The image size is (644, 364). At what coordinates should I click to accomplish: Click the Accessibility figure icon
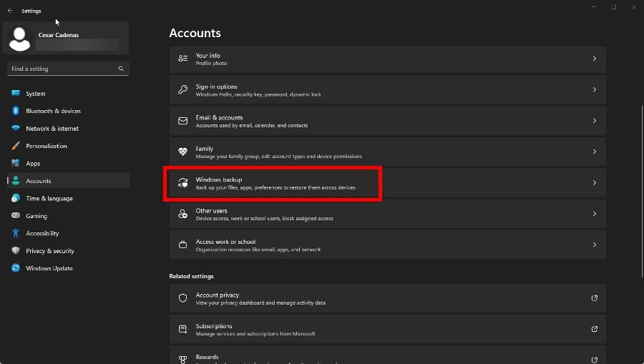pyautogui.click(x=16, y=233)
